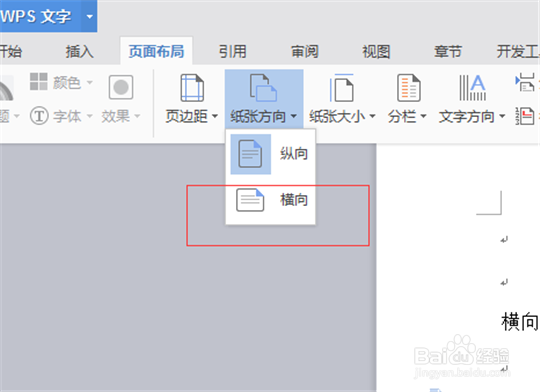Click the partially visible theme icon at left
540x392 pixels.
[x=7, y=88]
